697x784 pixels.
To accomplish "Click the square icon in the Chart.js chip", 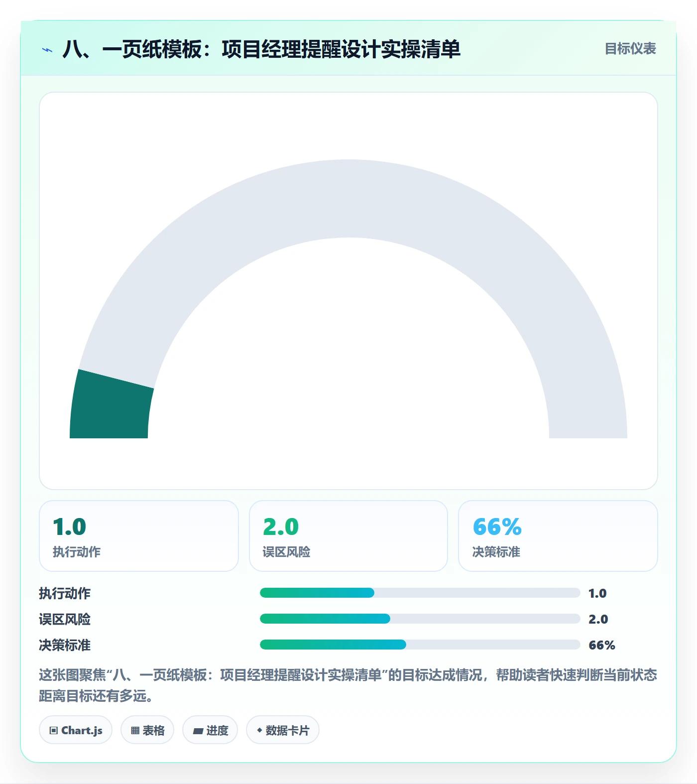I will pos(54,731).
